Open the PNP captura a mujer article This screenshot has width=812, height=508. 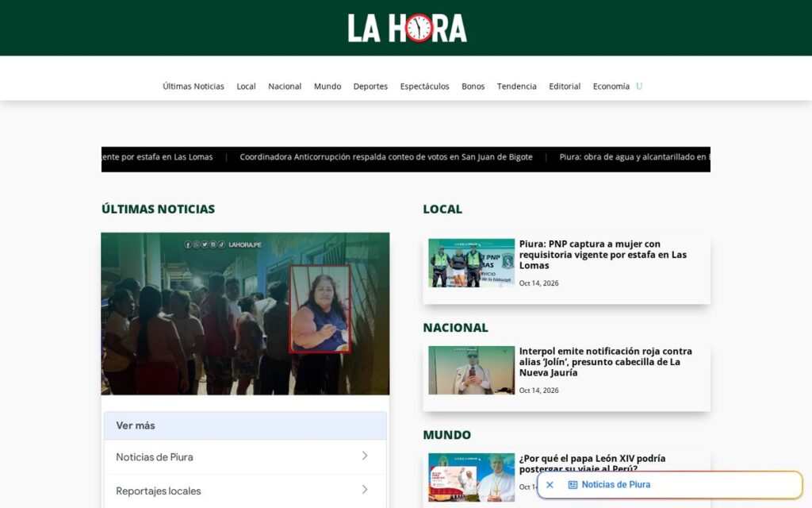click(x=603, y=255)
